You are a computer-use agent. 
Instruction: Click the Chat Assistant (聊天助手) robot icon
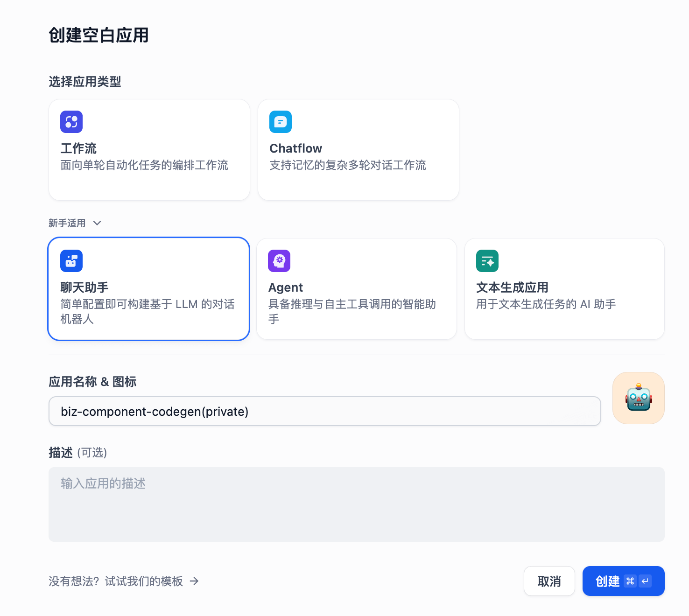(71, 261)
